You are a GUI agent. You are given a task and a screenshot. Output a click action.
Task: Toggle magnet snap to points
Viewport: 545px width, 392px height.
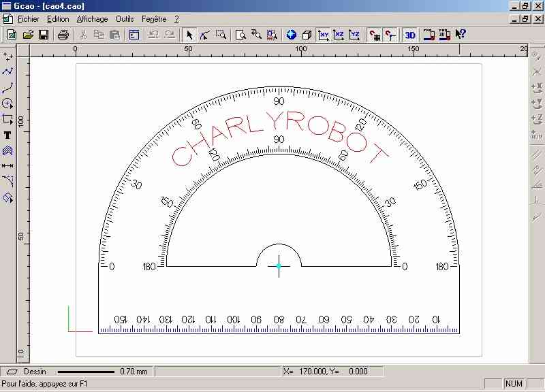[x=390, y=35]
